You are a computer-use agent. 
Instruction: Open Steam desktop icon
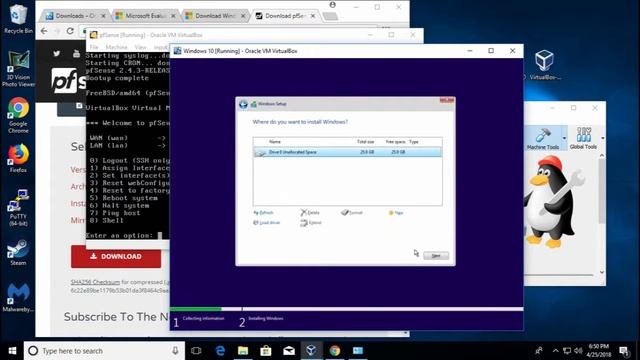point(18,253)
